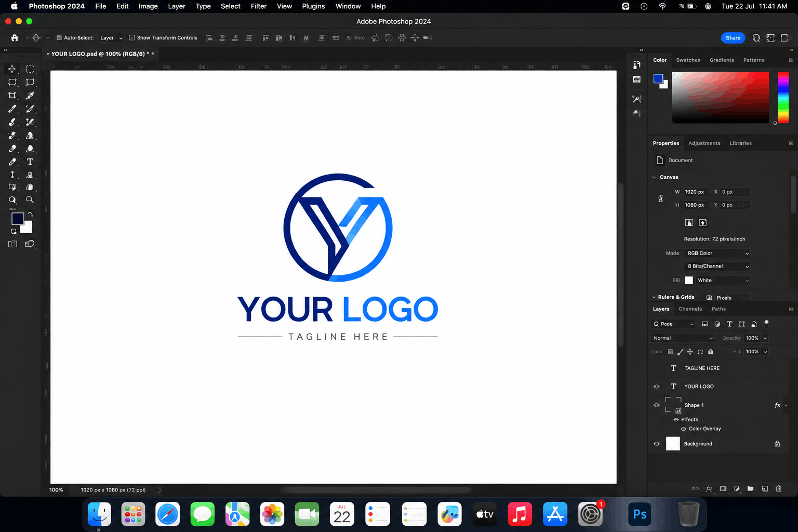Open the Fill 100% dropdown arrow
Image resolution: width=798 pixels, height=532 pixels.
pyautogui.click(x=765, y=352)
